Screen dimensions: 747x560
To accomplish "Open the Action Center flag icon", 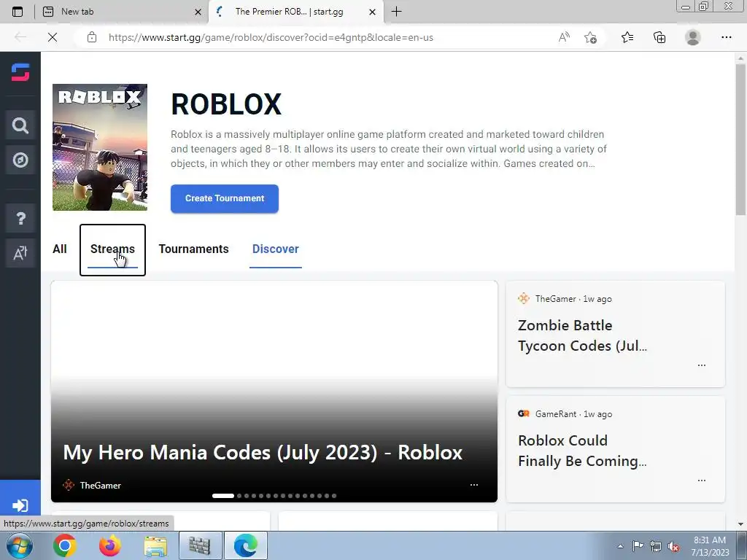I will point(638,546).
